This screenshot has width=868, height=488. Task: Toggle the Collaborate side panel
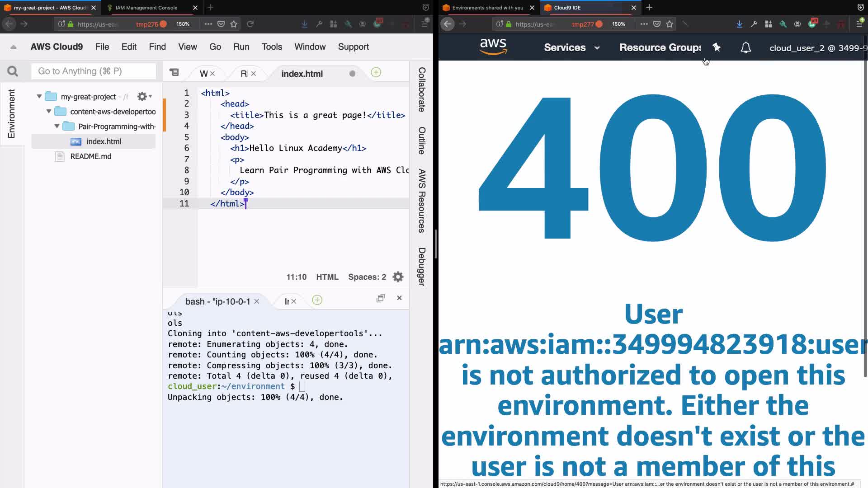422,89
